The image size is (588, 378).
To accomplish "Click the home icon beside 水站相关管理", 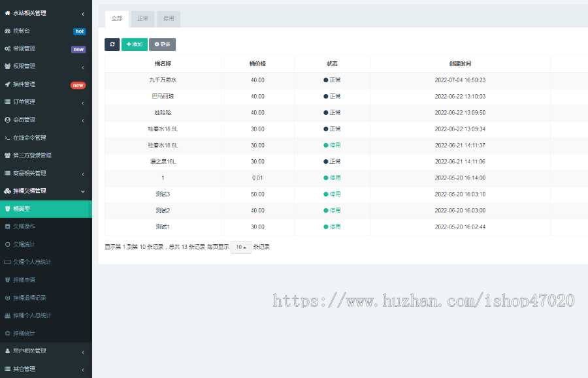I will pos(7,13).
